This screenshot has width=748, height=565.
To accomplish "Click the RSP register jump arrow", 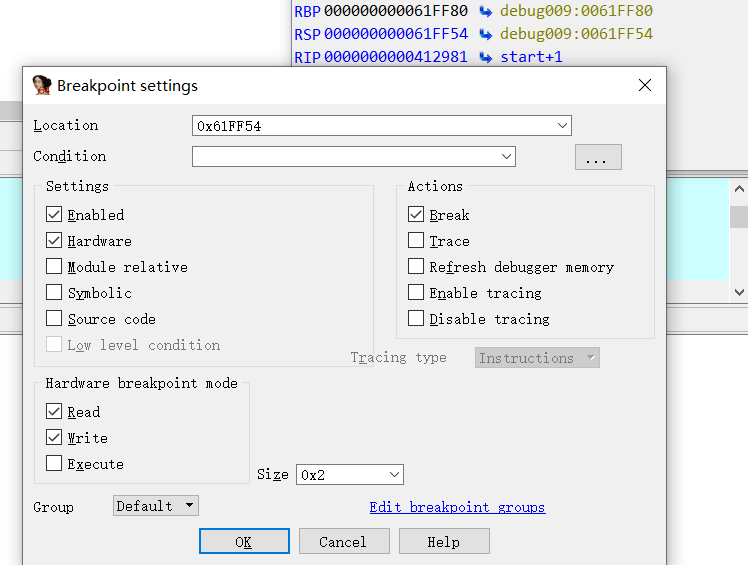I will pyautogui.click(x=486, y=34).
